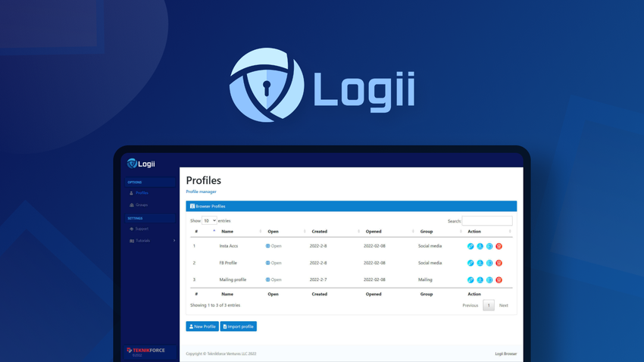The height and width of the screenshot is (362, 644).
Task: Click the 'Logii Browser' footer text
Action: 505,354
